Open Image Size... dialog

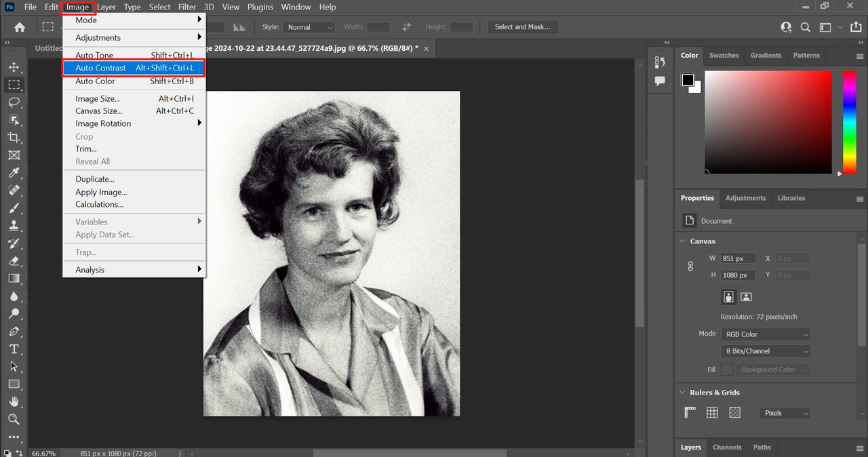pos(134,98)
